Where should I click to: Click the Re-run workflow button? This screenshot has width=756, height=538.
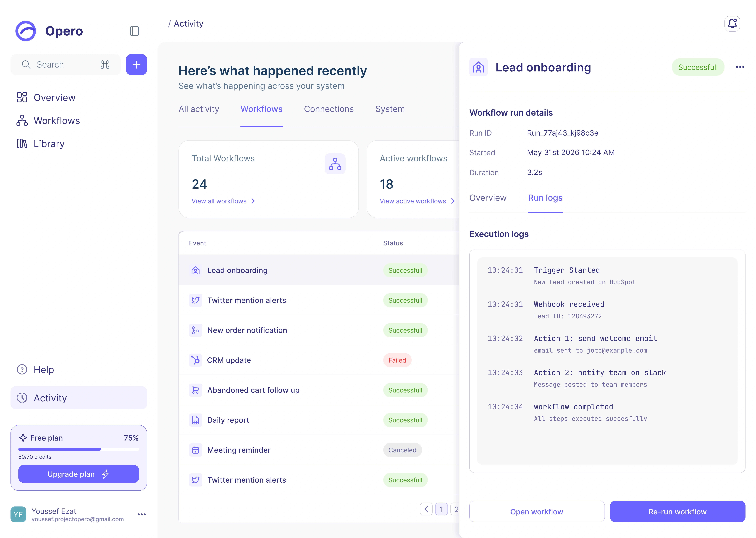pos(678,511)
